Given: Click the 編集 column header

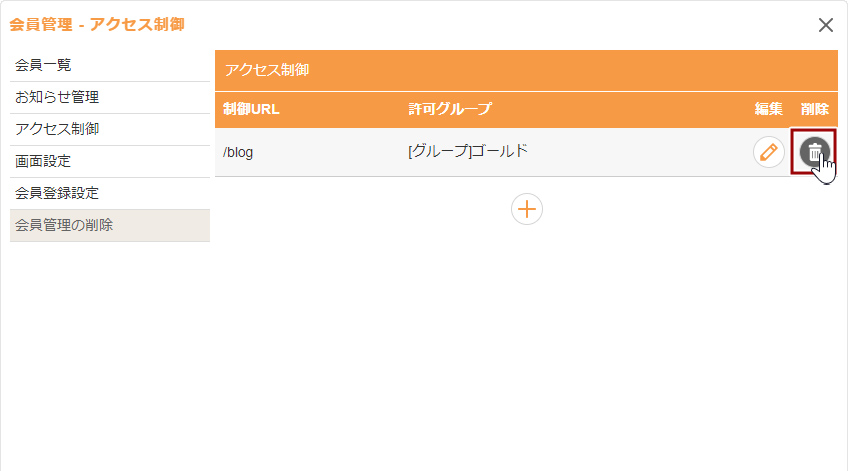Looking at the screenshot, I should pyautogui.click(x=768, y=109).
